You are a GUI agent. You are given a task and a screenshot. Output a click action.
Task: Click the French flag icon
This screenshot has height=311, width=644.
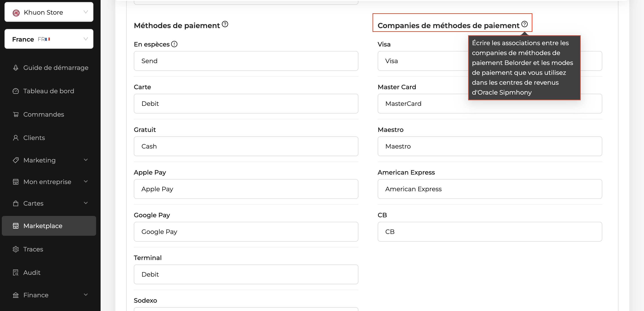[x=48, y=39]
